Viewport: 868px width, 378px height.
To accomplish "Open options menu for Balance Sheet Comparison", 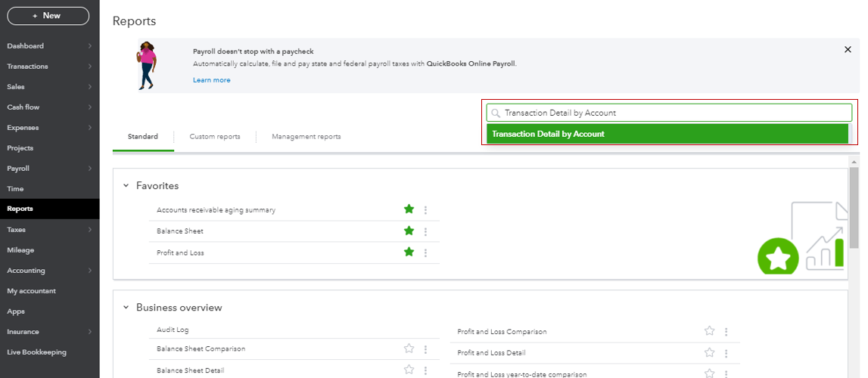I will [x=426, y=349].
